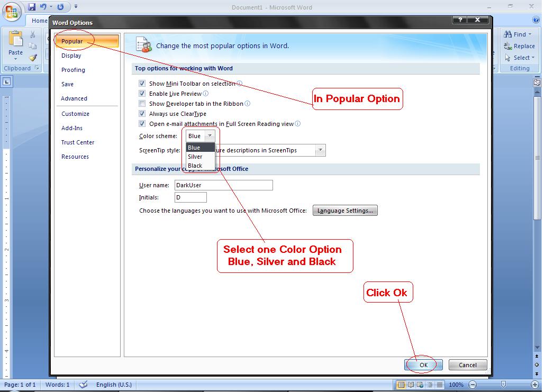Click the Language Settings button
This screenshot has width=545, height=392.
[345, 210]
